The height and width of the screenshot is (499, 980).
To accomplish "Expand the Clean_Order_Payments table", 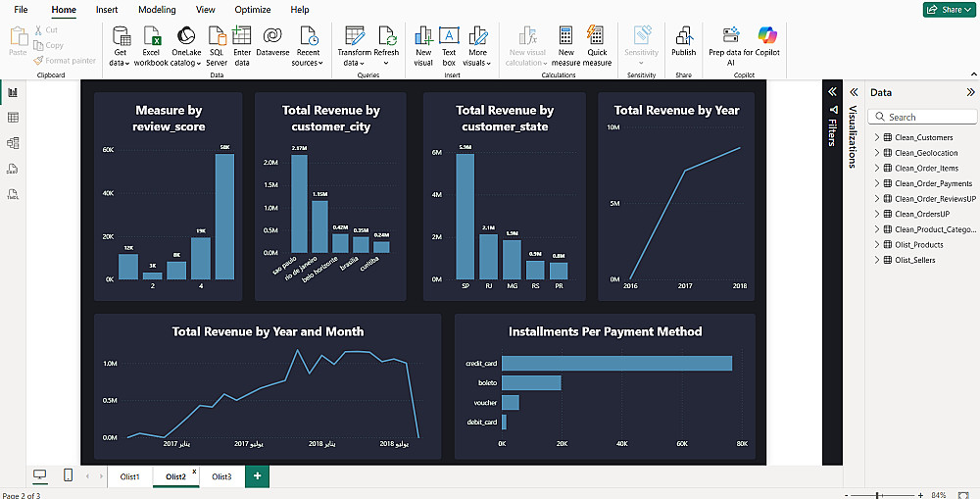I will pos(876,183).
